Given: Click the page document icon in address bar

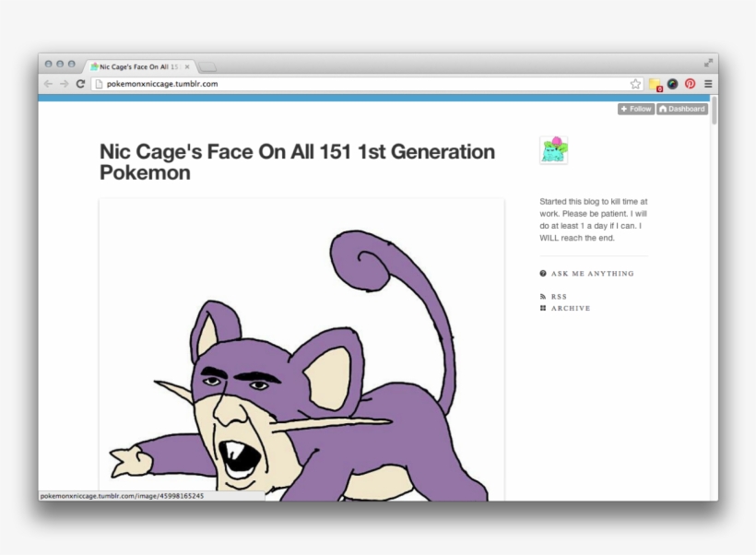Looking at the screenshot, I should pos(99,84).
